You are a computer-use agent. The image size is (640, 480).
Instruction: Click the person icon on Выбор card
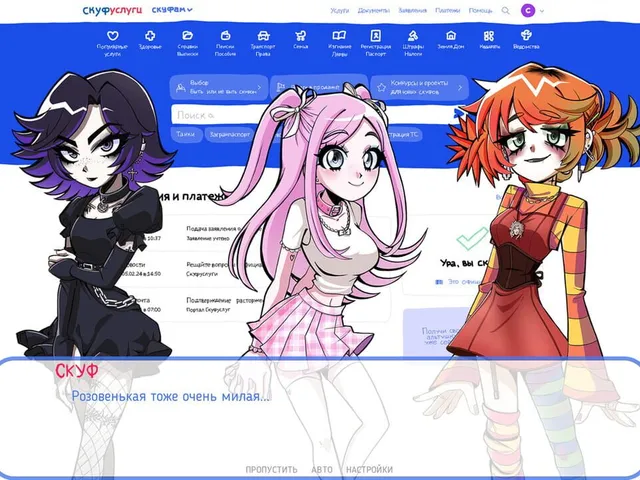180,87
